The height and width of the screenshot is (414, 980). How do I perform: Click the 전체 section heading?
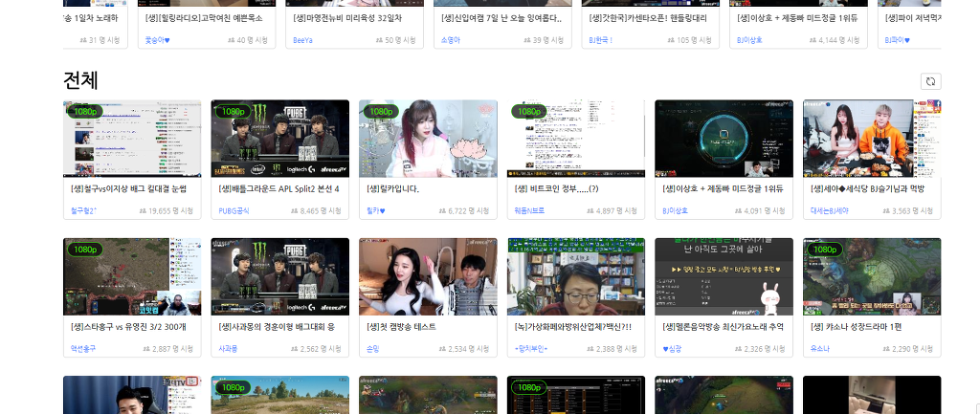pyautogui.click(x=80, y=80)
